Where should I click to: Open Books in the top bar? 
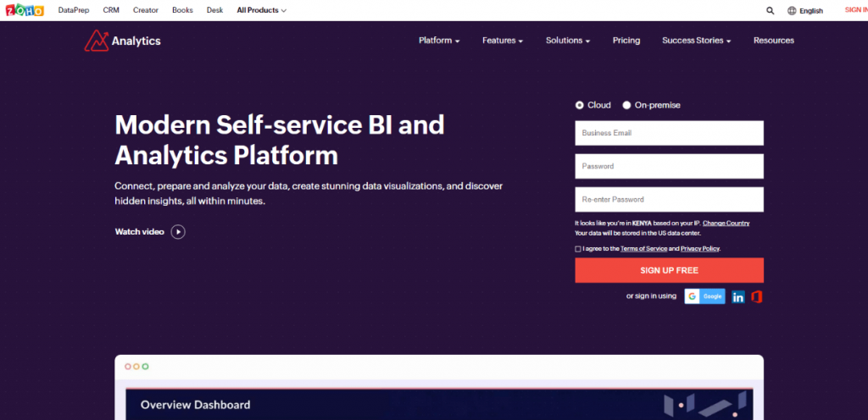click(183, 10)
